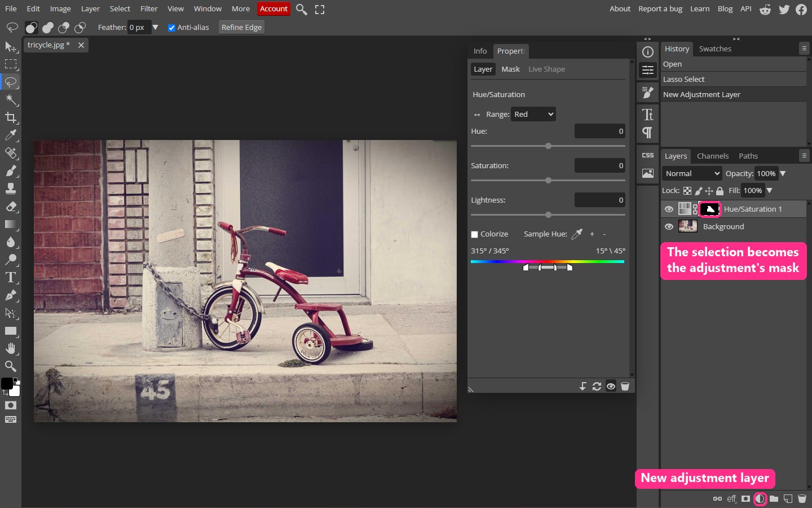Screen dimensions: 812x508
Task: Click the Sample Hue eyedropper
Action: (576, 234)
